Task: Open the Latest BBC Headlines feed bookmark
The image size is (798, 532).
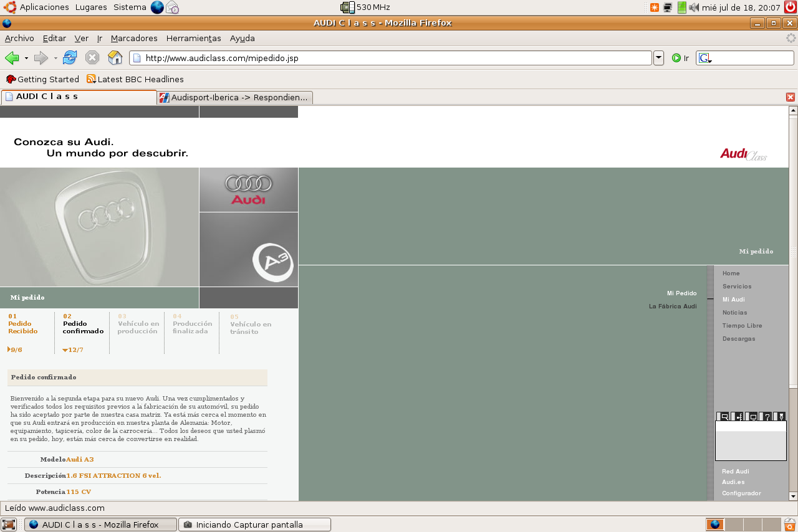Action: coord(135,79)
